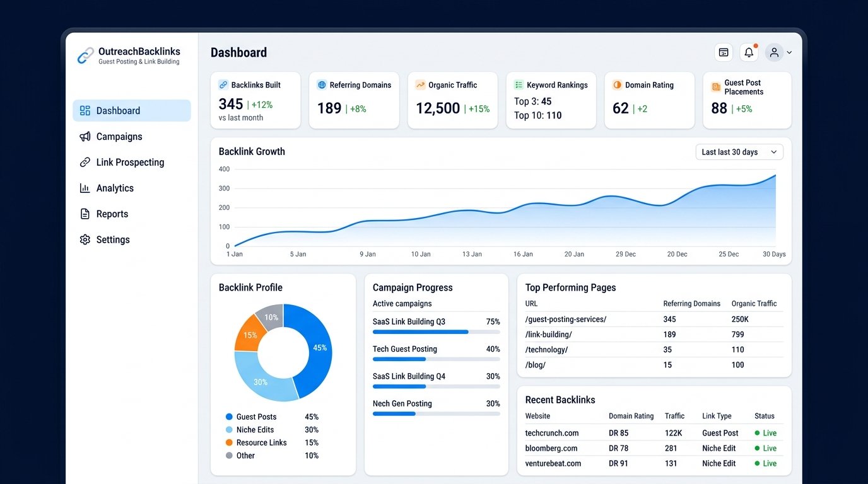Click Niche Edits light-blue legend swatch
This screenshot has width=868, height=484.
point(229,430)
